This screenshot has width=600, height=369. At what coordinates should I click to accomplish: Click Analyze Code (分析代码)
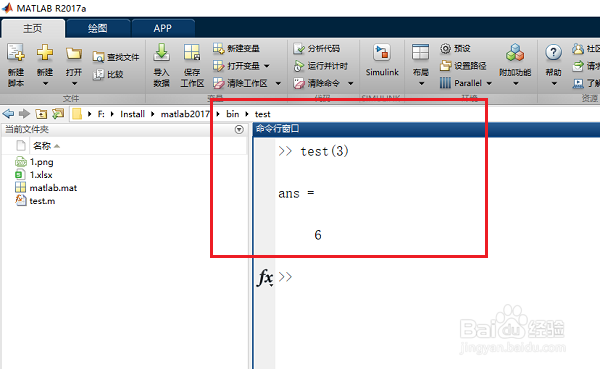316,49
